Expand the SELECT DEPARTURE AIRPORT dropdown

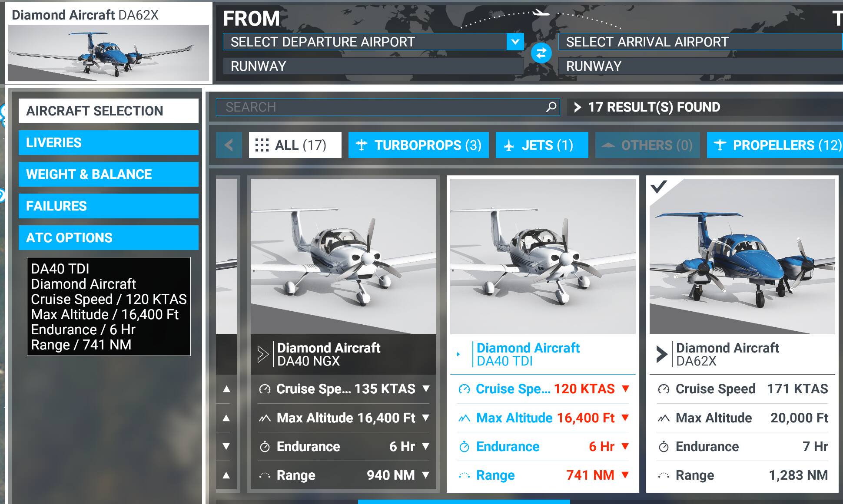tap(515, 41)
